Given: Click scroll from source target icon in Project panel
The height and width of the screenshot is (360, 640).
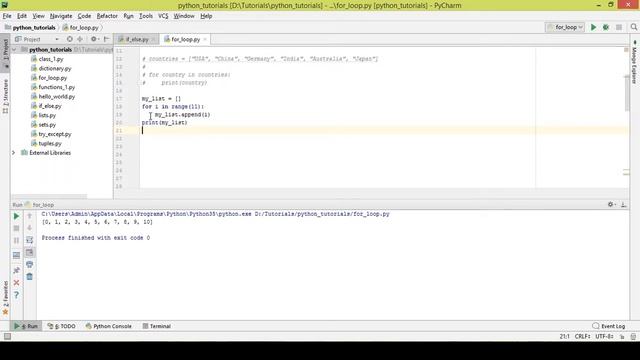Looking at the screenshot, I should 70,39.
